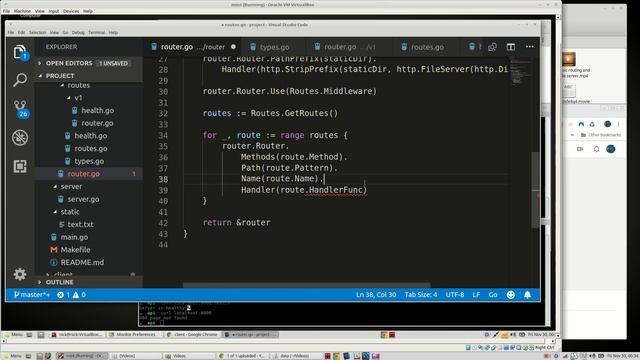Open Chrome's three-dot menu
The image size is (640, 360).
coord(618,124)
